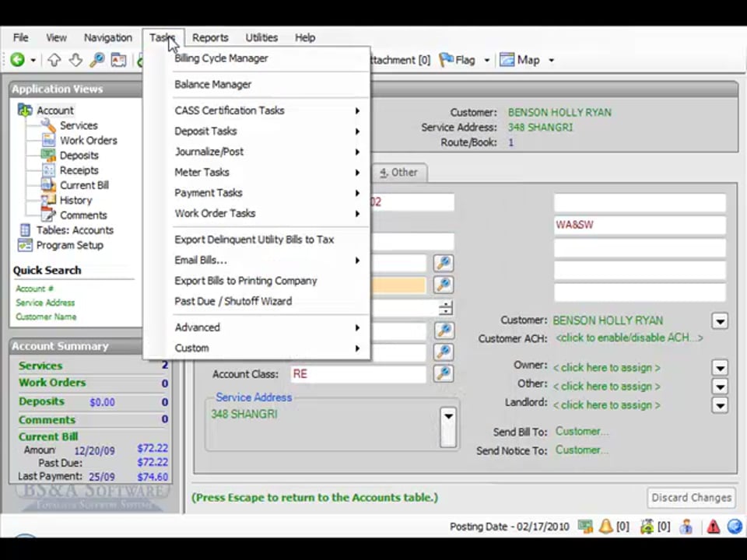Click the user person status bar icon

[x=686, y=527]
